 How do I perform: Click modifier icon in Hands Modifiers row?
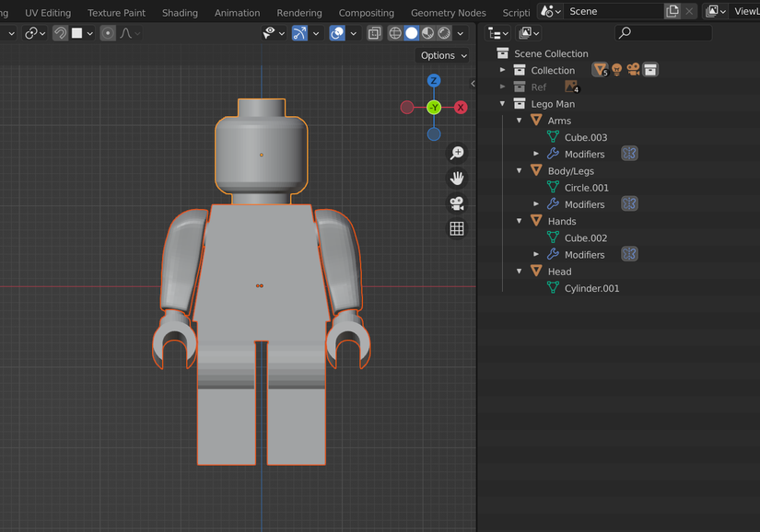pyautogui.click(x=629, y=254)
